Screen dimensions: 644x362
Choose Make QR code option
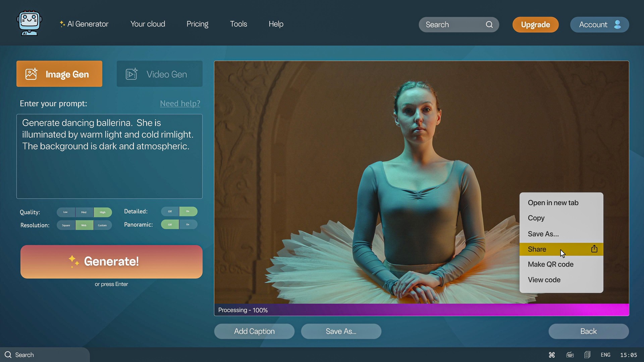[x=550, y=264]
